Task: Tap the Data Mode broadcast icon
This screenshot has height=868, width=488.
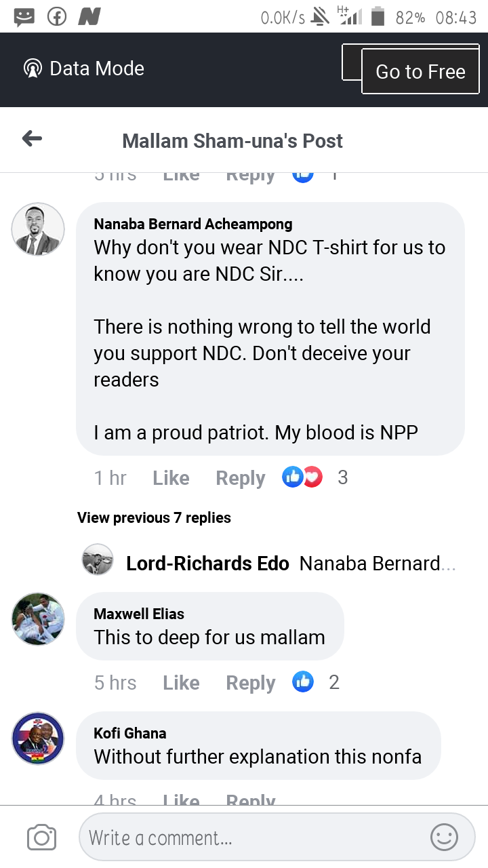Action: [32, 68]
